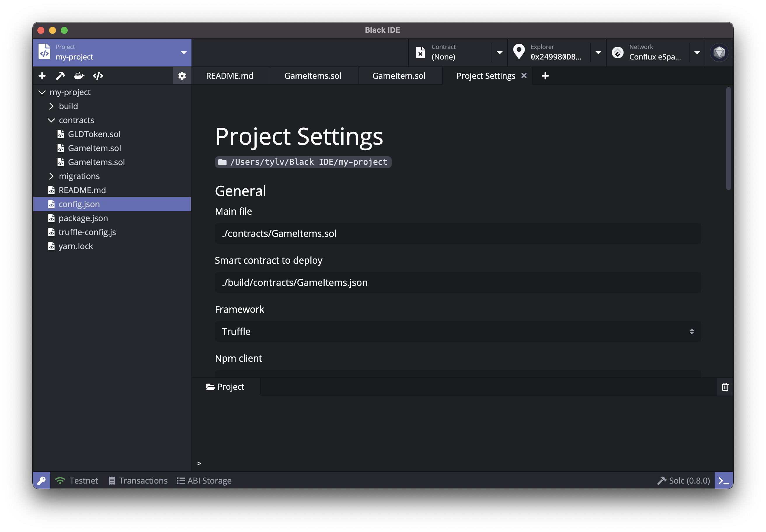
Task: Click the Main file input field
Action: pos(457,233)
